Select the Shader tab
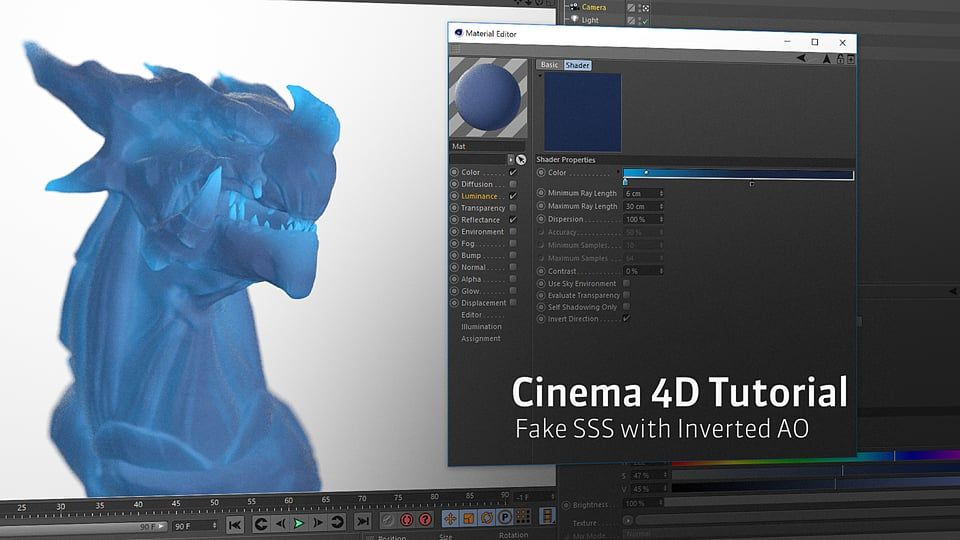Image resolution: width=960 pixels, height=540 pixels. (x=577, y=65)
